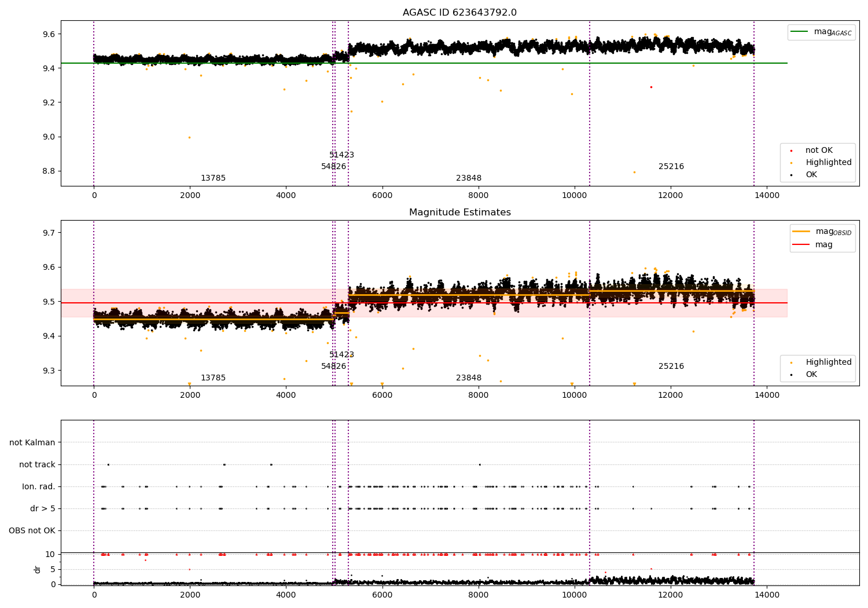Click the '9.5' y-tick label of middle plot
Viewport: 868px width, 608px height.
click(49, 302)
